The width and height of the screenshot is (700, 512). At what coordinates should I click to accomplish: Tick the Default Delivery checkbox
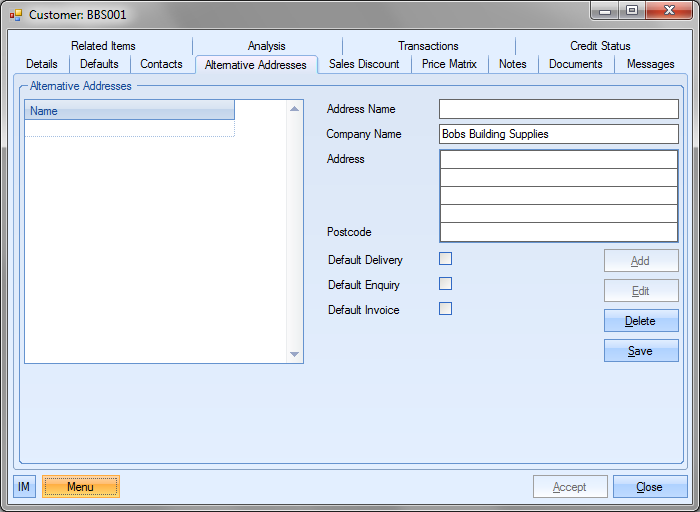coord(446,259)
